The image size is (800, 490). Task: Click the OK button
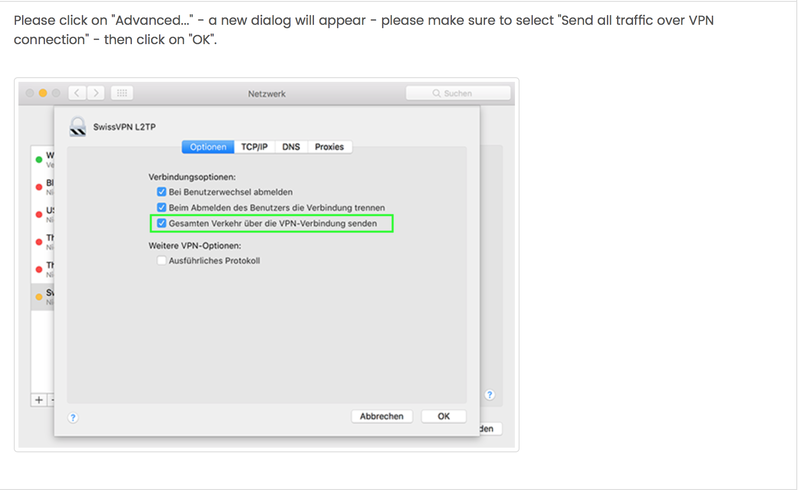(x=443, y=416)
